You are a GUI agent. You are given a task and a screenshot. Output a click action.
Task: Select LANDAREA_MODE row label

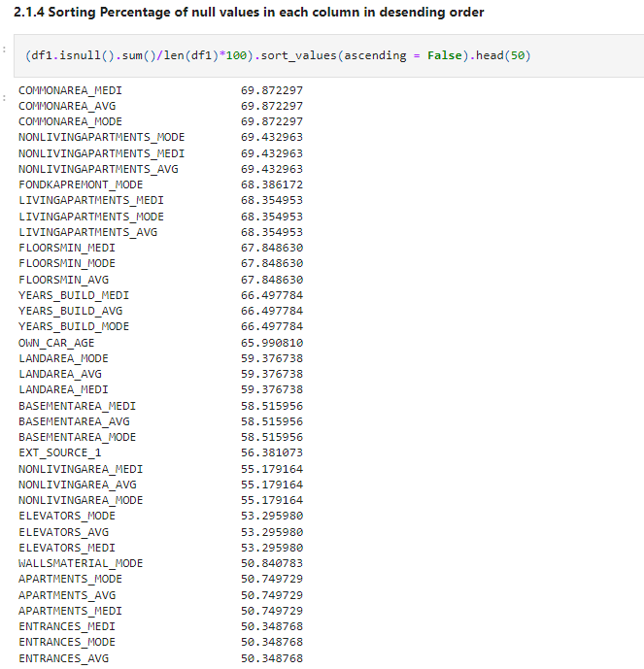pyautogui.click(x=63, y=358)
